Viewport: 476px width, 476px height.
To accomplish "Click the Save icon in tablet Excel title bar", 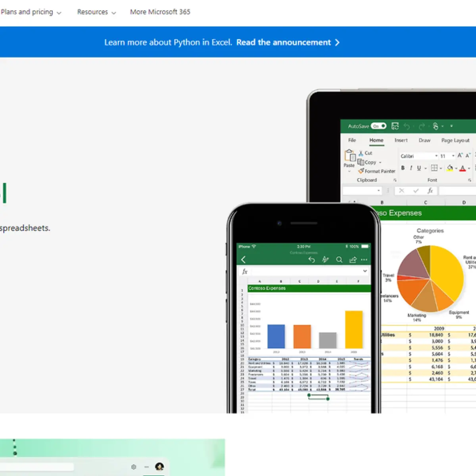I will (x=395, y=126).
